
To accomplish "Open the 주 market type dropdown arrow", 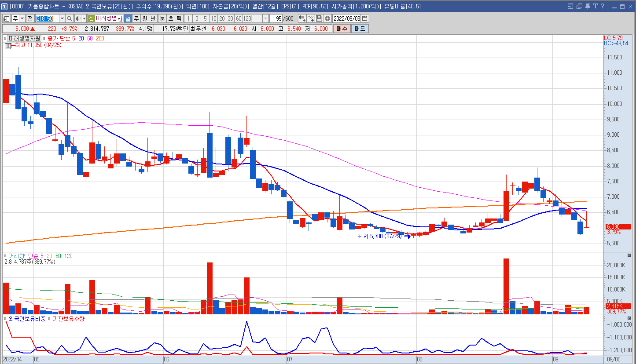I will tap(22, 18).
